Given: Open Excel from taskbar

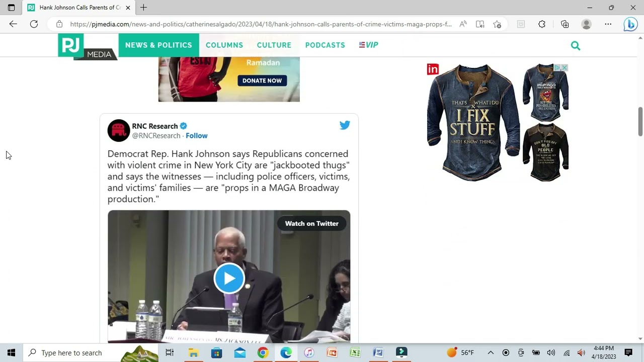Looking at the screenshot, I should pyautogui.click(x=355, y=352).
